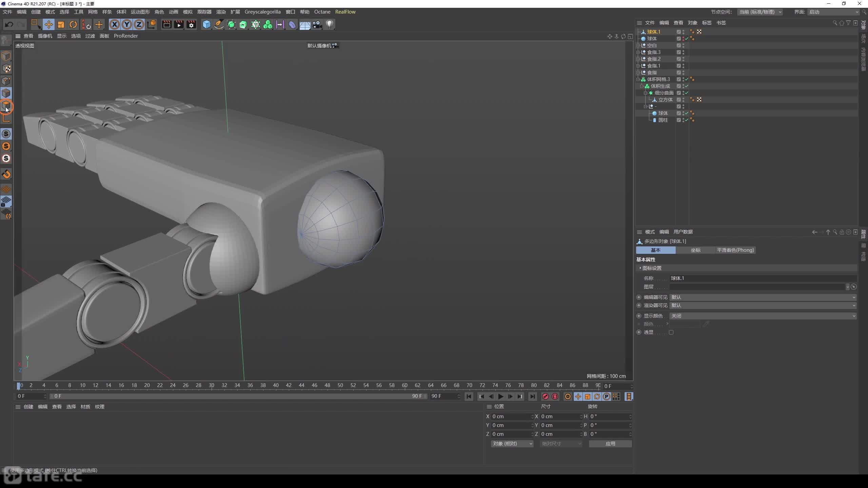The width and height of the screenshot is (868, 488).
Task: Click the coordinate system icon
Action: 152,24
